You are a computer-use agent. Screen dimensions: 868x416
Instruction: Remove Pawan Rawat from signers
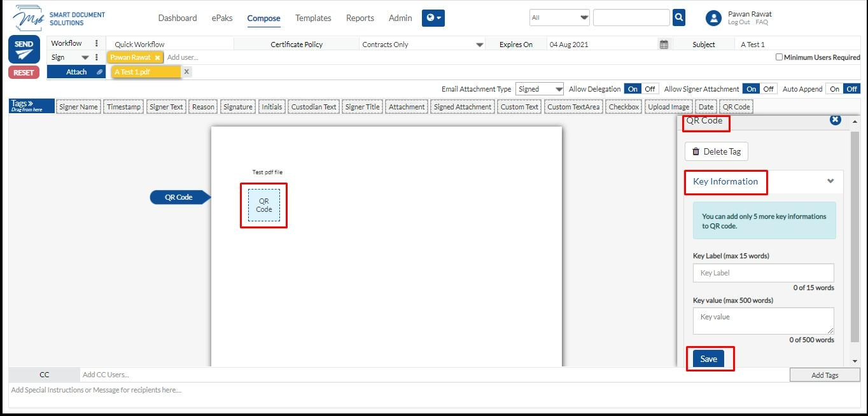click(158, 58)
